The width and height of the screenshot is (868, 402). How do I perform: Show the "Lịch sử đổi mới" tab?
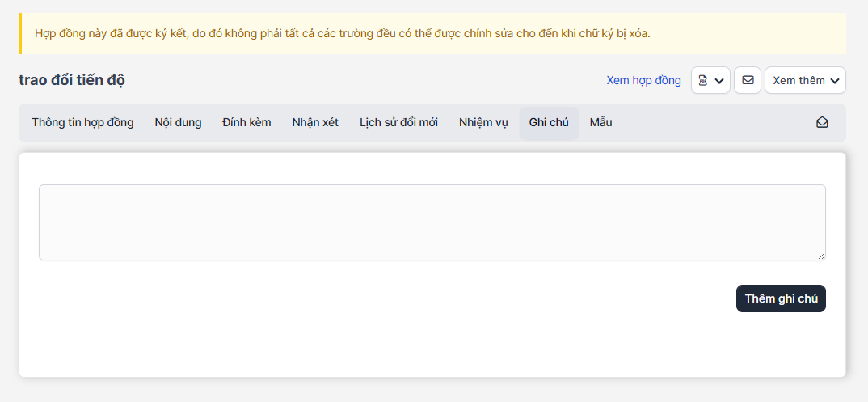tap(398, 123)
